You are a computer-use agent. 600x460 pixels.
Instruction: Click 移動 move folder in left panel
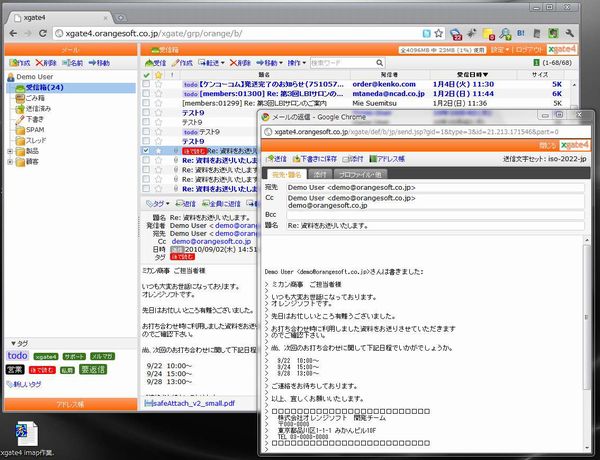click(99, 63)
